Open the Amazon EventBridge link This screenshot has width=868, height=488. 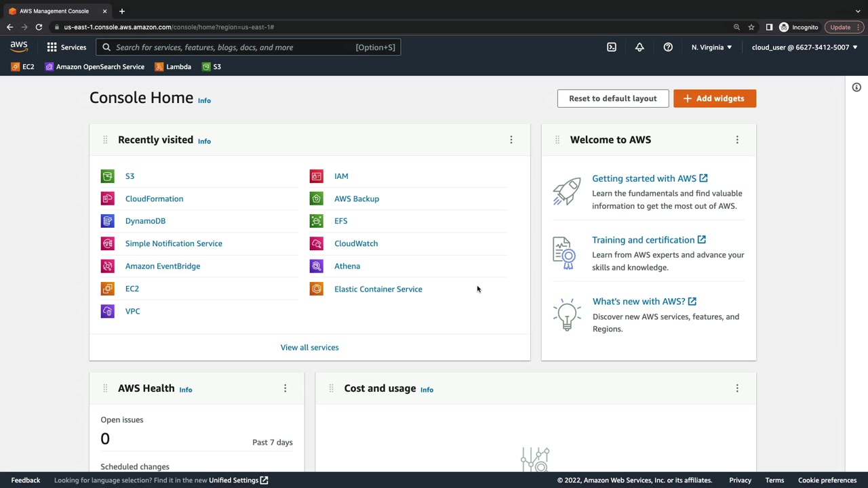[x=163, y=266]
